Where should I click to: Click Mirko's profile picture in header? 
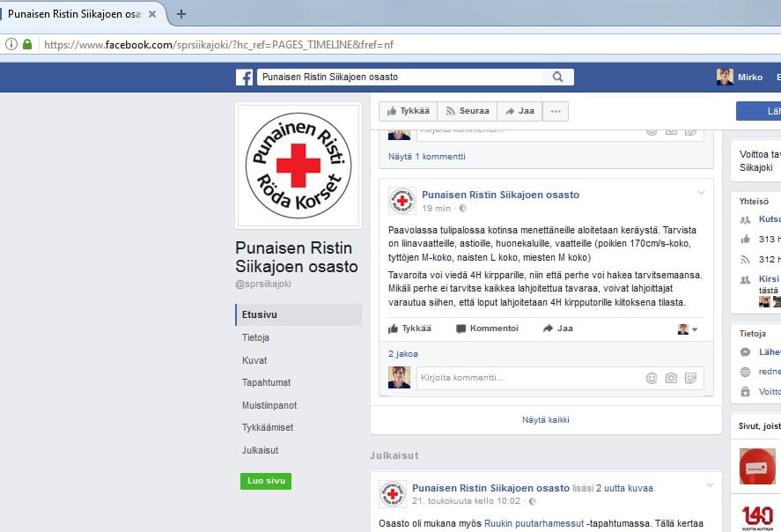[x=725, y=77]
